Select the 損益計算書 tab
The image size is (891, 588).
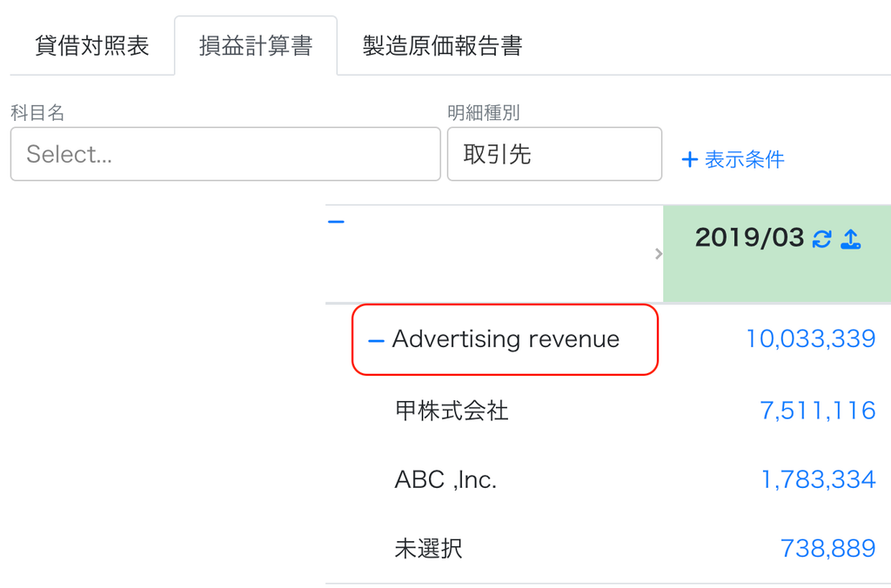coord(256,45)
